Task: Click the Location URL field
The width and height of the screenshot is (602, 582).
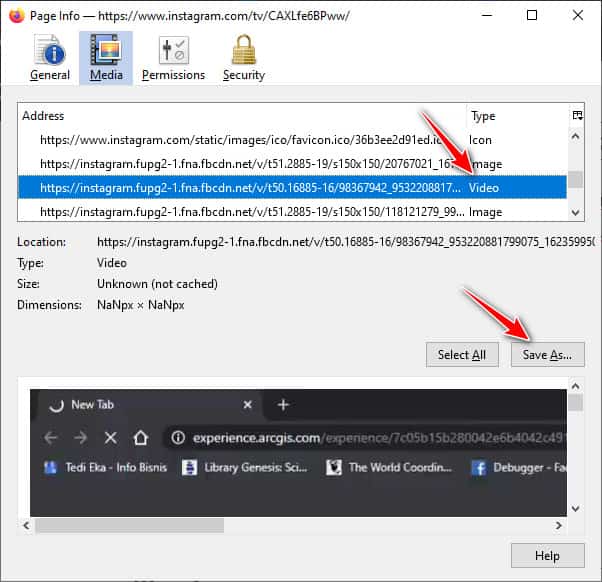Action: [x=346, y=242]
